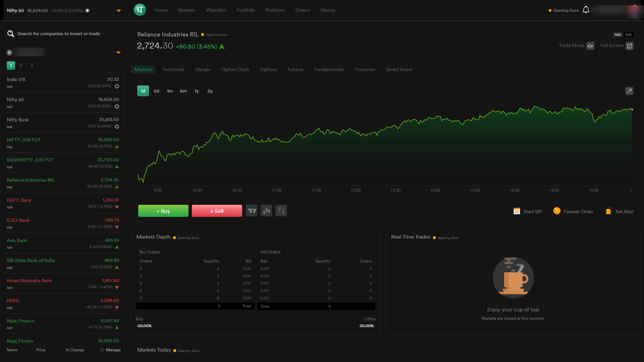The width and height of the screenshot is (644, 362).
Task: Go to Orders in top navigation
Action: [x=302, y=10]
